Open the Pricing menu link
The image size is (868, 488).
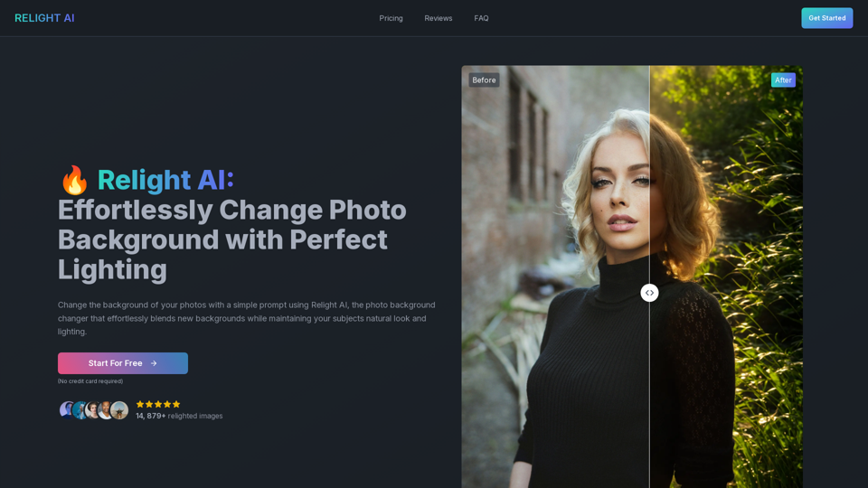391,18
